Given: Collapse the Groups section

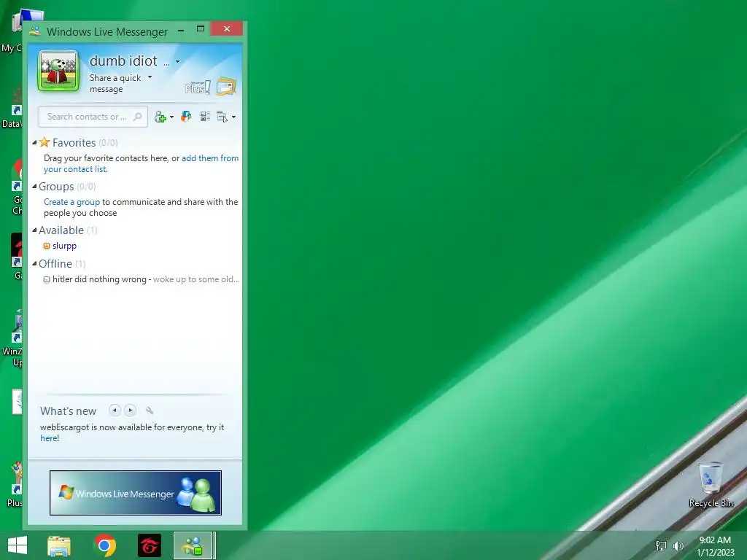Looking at the screenshot, I should click(x=34, y=186).
